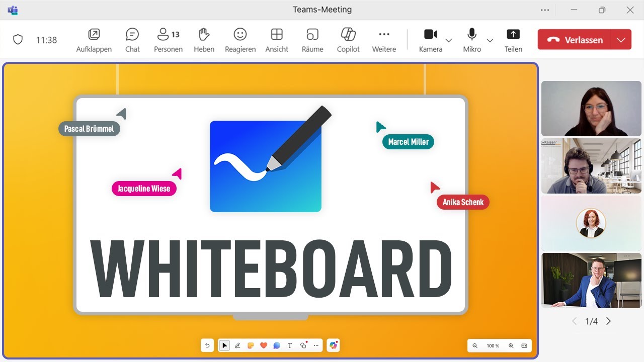The width and height of the screenshot is (644, 362).
Task: Click the 1/4 page indicator
Action: pos(592,321)
